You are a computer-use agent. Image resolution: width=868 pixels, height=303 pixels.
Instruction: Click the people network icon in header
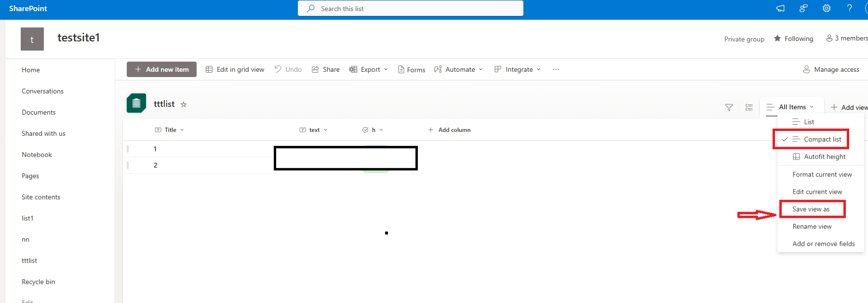(803, 8)
